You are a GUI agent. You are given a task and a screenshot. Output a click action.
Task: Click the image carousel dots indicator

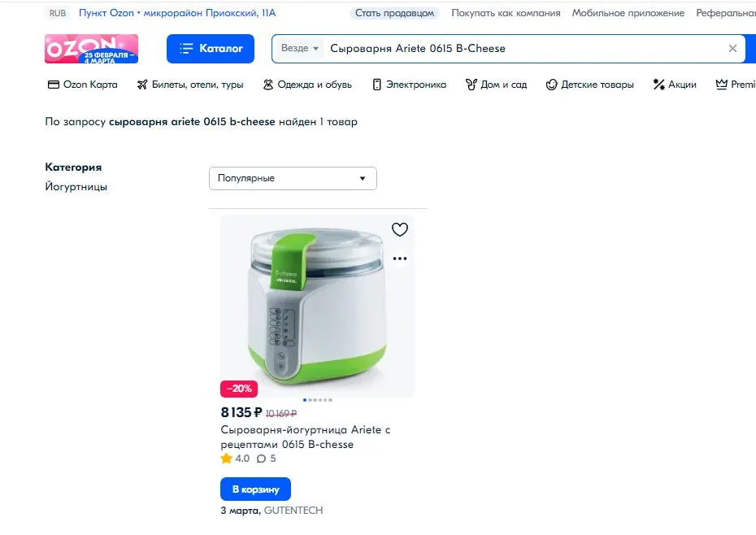(317, 400)
